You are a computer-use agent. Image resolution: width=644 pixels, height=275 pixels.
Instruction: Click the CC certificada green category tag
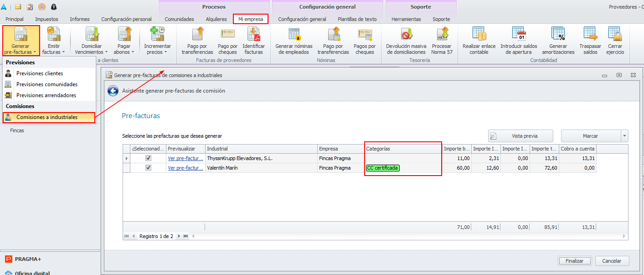[383, 168]
